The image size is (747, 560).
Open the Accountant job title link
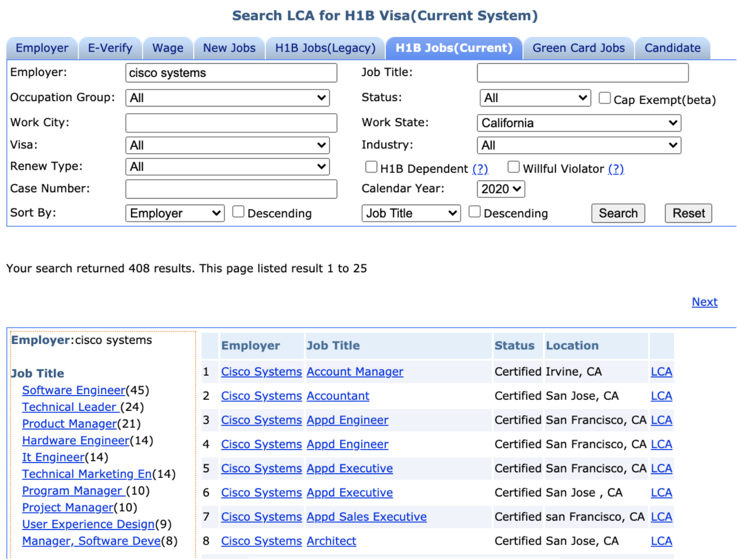[x=338, y=396]
